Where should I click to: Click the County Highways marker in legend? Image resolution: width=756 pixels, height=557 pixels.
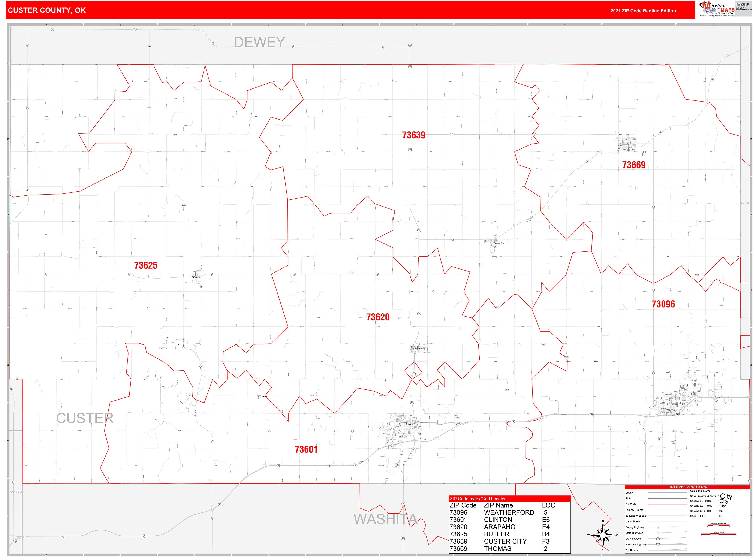click(658, 527)
